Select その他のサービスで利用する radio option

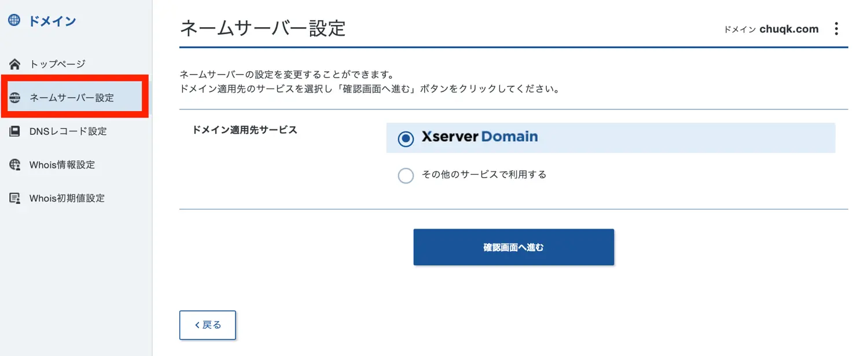406,175
